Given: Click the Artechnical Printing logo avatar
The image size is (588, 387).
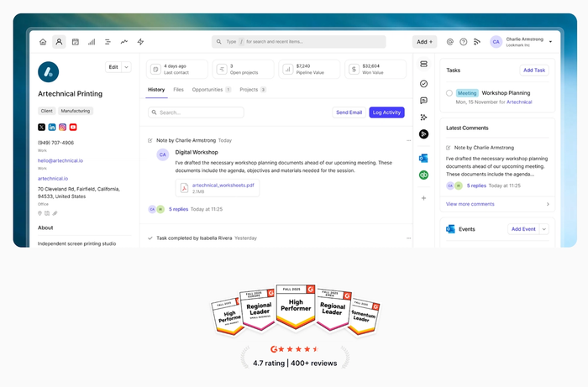Looking at the screenshot, I should [x=49, y=72].
